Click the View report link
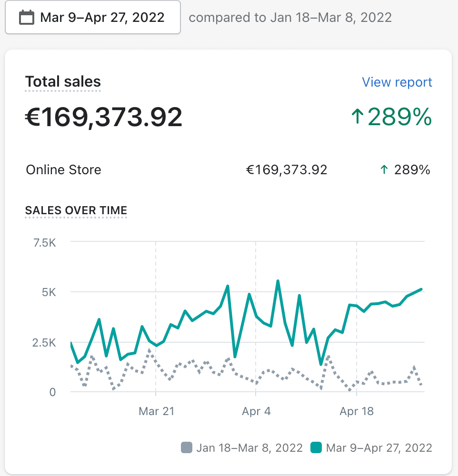 pyautogui.click(x=397, y=82)
